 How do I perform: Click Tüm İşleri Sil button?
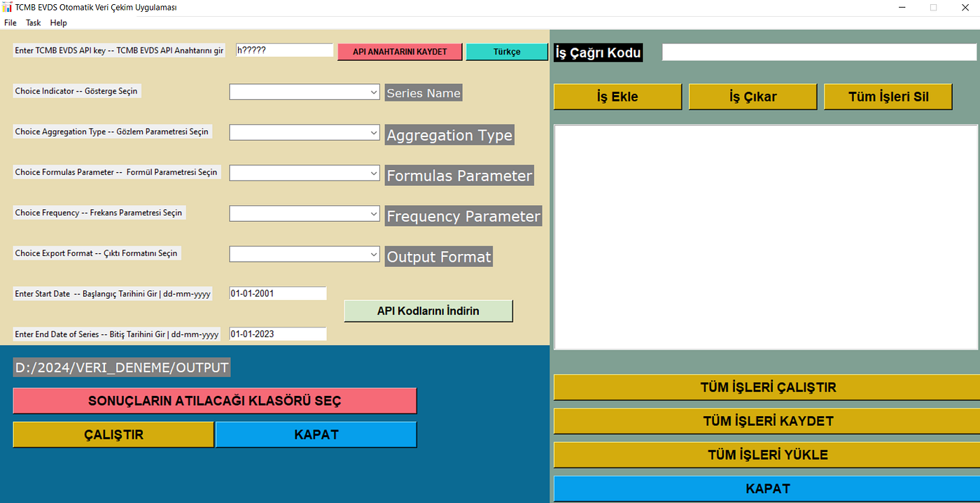pyautogui.click(x=888, y=97)
